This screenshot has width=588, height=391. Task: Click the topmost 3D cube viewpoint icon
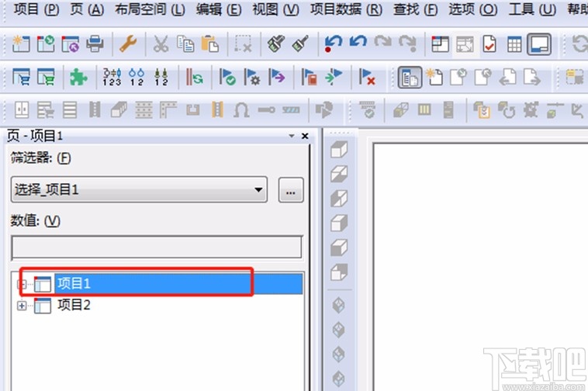coord(339,150)
